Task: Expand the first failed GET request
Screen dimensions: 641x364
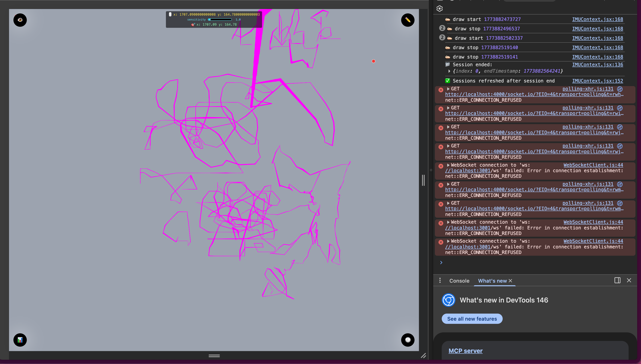Action: tap(448, 89)
